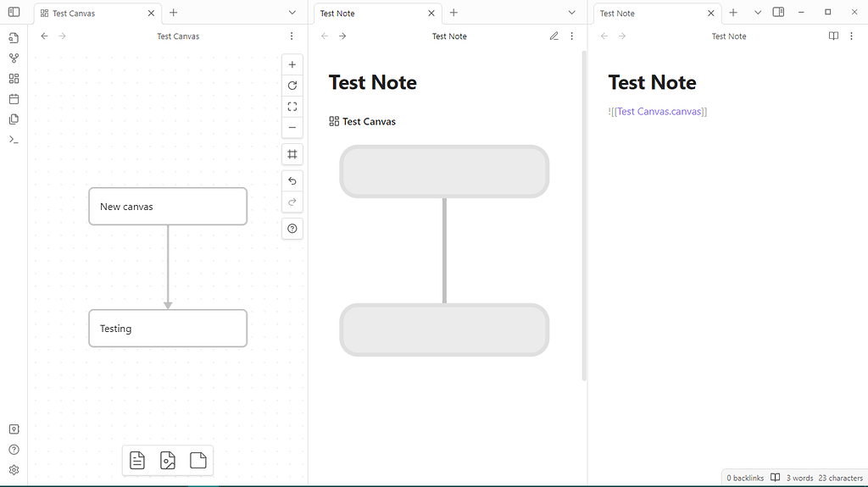Go forward in the right Test Note pane
The image size is (868, 487).
pyautogui.click(x=622, y=36)
